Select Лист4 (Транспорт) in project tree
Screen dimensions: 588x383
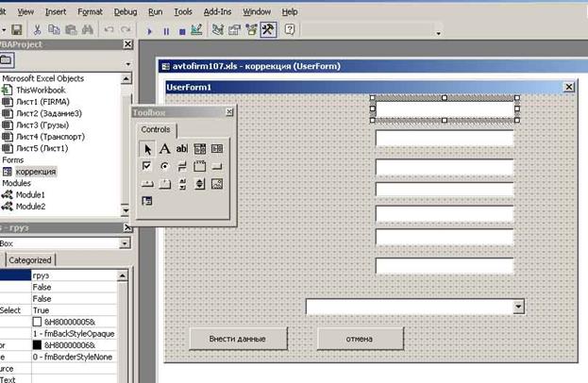[x=50, y=137]
